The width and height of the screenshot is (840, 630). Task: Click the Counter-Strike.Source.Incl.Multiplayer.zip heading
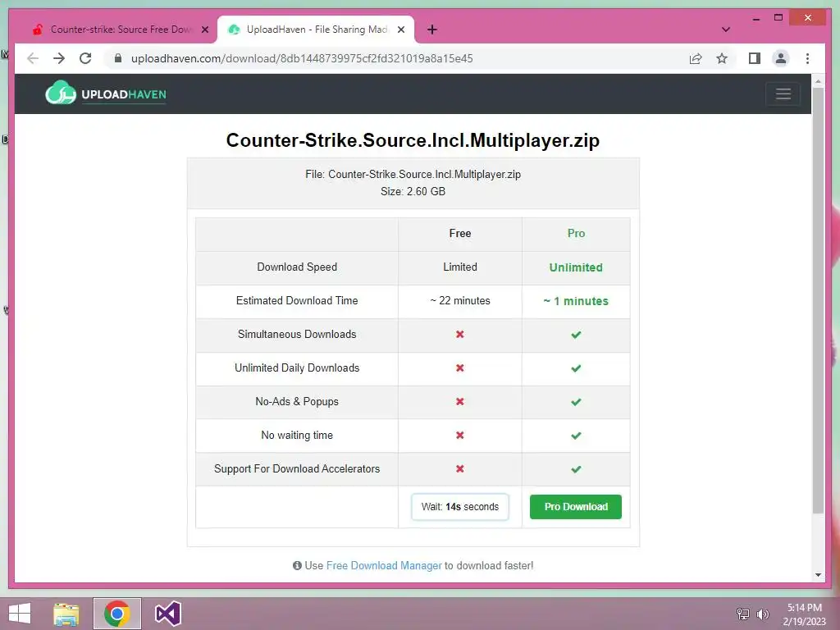click(x=413, y=139)
